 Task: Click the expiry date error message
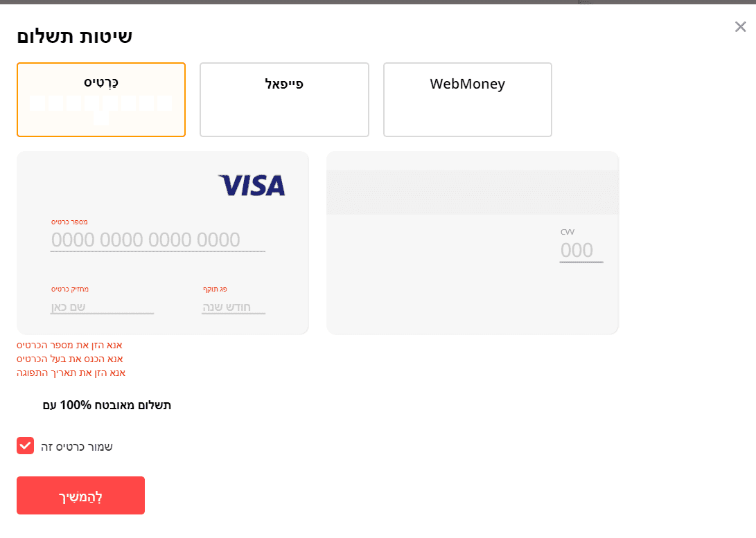tap(71, 373)
